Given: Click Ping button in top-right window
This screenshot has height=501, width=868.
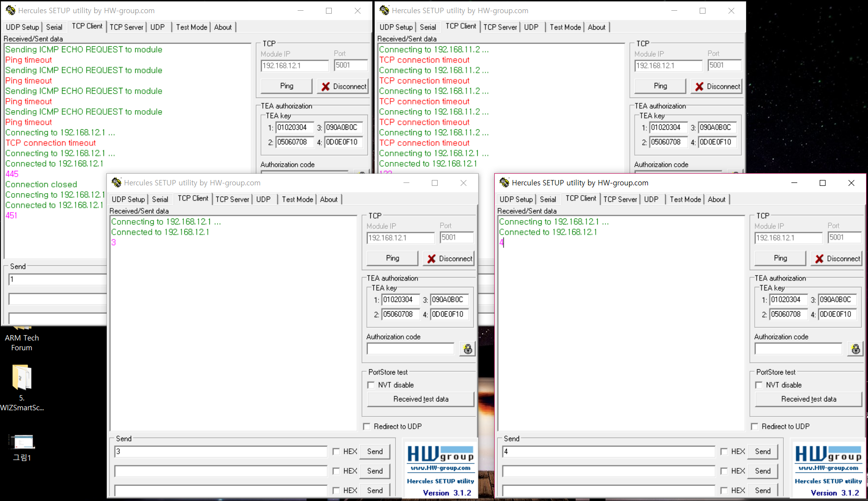Looking at the screenshot, I should (660, 86).
